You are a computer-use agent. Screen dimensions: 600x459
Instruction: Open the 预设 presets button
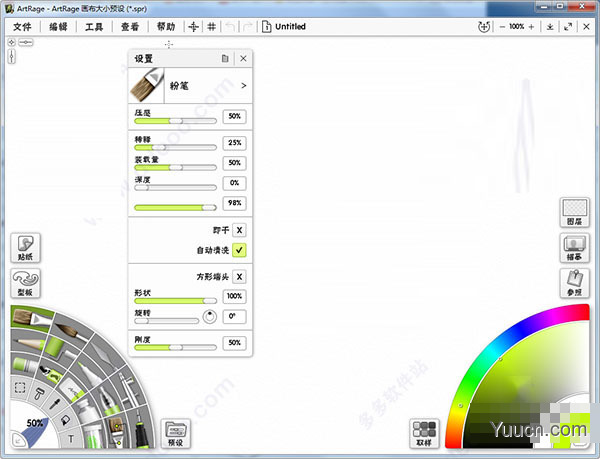(176, 433)
